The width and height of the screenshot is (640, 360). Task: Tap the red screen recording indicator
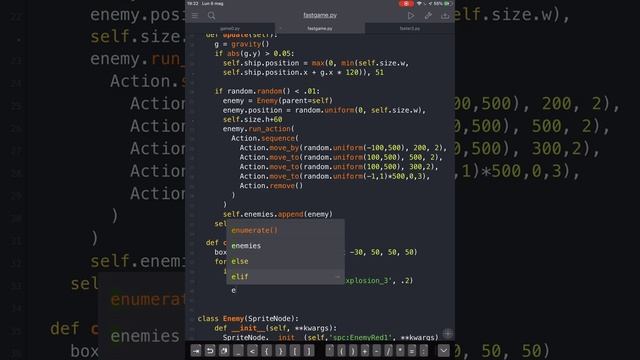coord(406,4)
